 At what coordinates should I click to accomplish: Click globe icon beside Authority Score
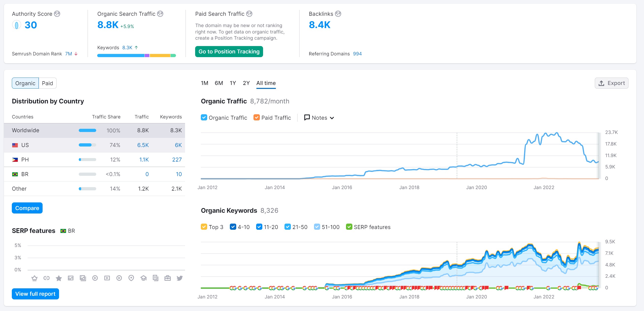coord(57,14)
